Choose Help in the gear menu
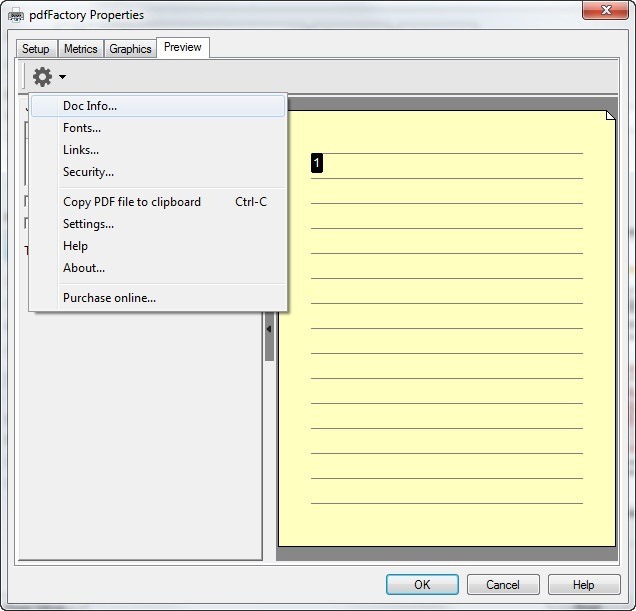Image resolution: width=636 pixels, height=611 pixels. point(158,246)
